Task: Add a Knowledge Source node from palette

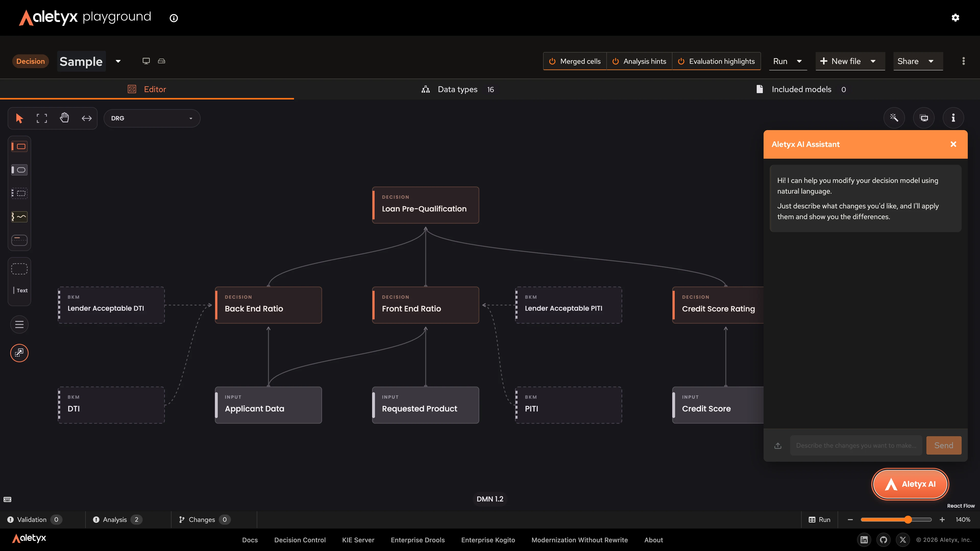Action: pos(19,217)
